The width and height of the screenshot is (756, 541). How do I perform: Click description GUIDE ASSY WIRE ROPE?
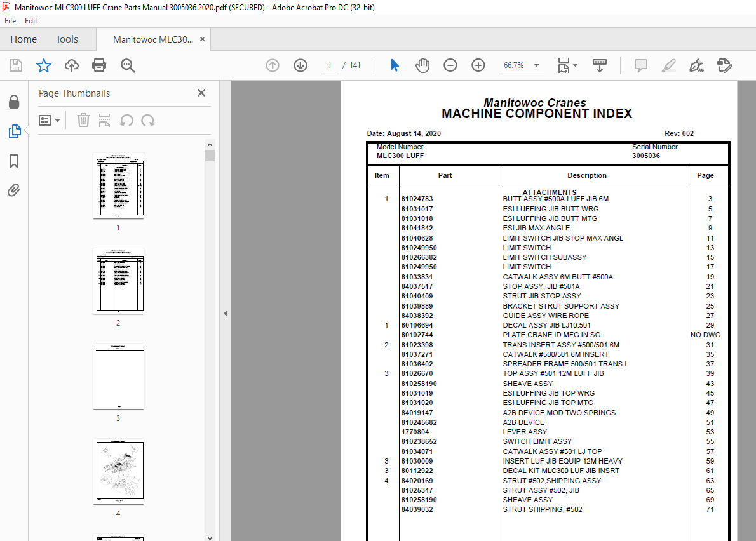[x=546, y=316]
